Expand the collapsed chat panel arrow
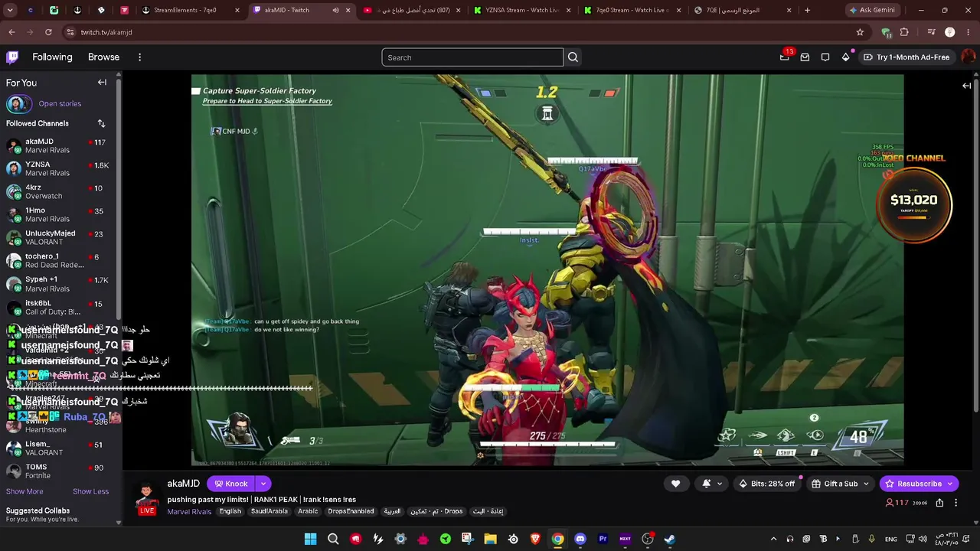The image size is (980, 551). (x=967, y=86)
